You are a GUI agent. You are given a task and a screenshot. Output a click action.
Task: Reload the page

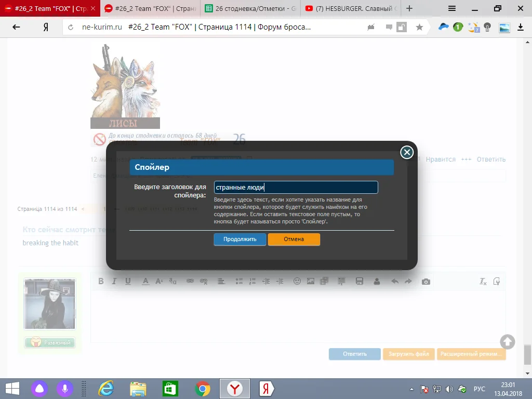(x=71, y=27)
